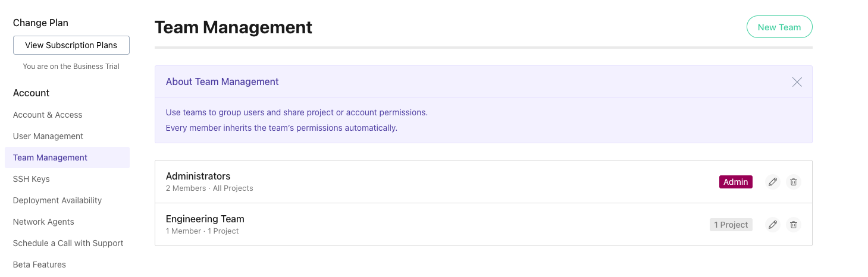Image resolution: width=868 pixels, height=277 pixels.
Task: Select Team Management in sidebar
Action: [50, 158]
